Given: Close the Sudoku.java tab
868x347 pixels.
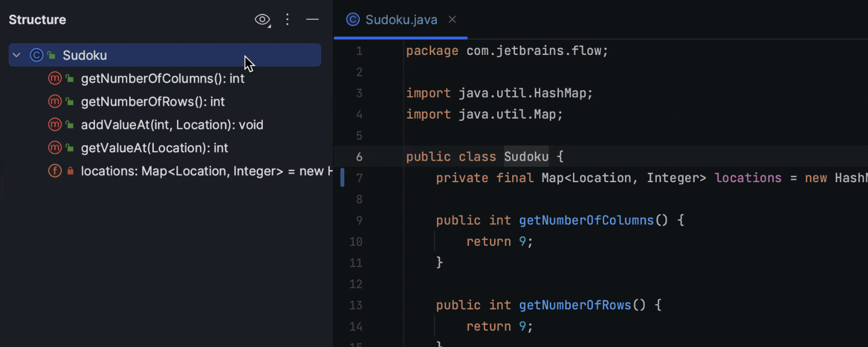Looking at the screenshot, I should coord(453,20).
